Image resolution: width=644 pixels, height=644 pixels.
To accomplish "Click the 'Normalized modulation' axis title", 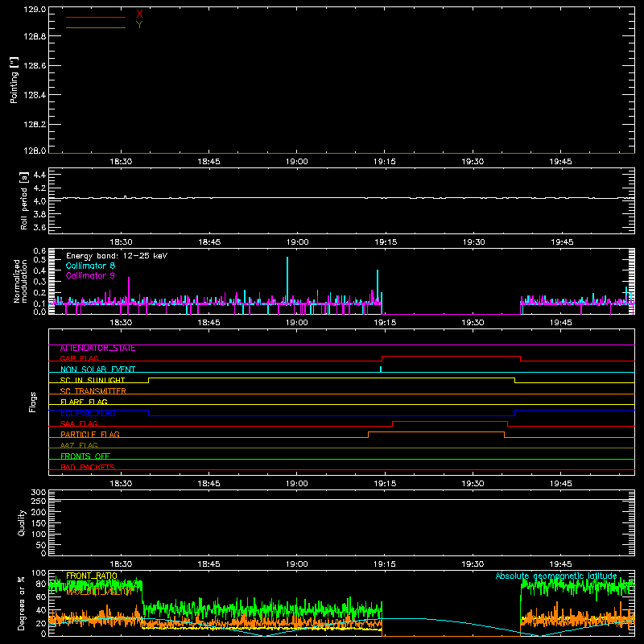I will coord(20,281).
